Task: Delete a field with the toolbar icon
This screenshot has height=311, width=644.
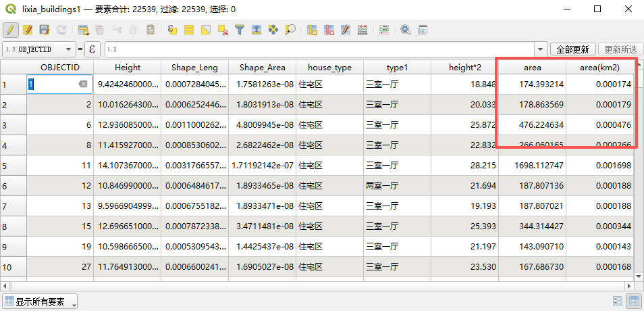Action: coord(329,30)
